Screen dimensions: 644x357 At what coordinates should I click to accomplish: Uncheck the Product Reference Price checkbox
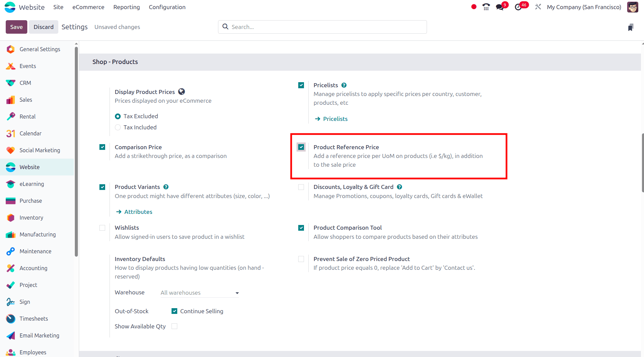click(301, 147)
